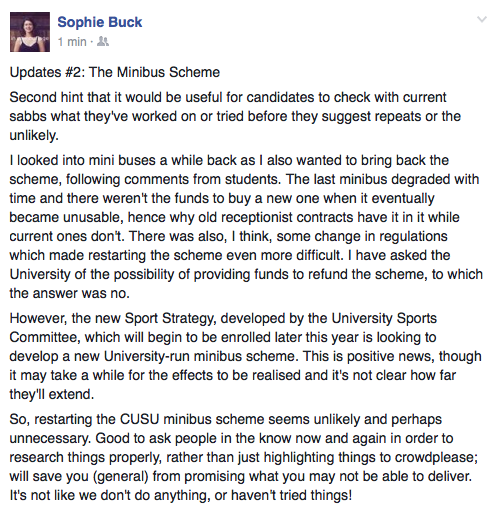The image size is (494, 509).
Task: Click the friends audience privacy icon
Action: click(103, 42)
